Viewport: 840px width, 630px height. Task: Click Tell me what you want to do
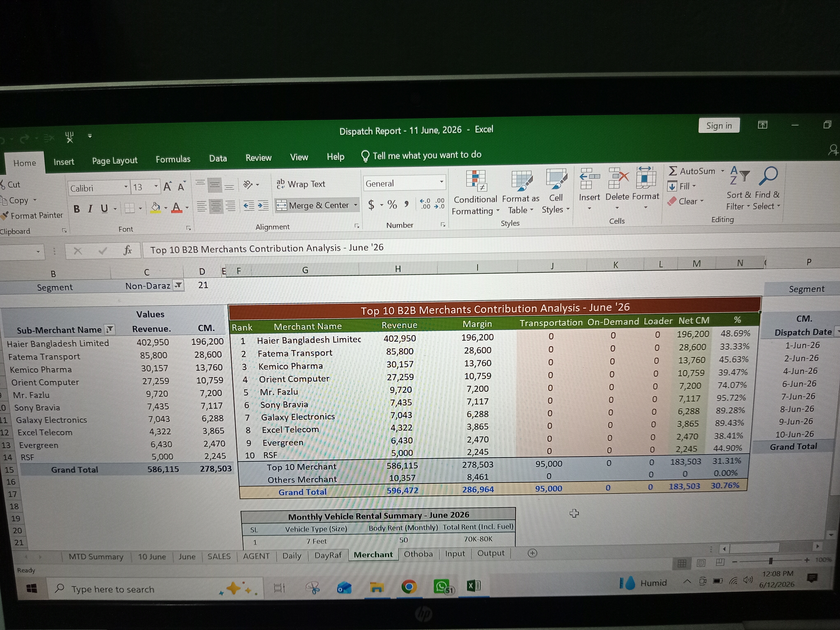coord(421,155)
